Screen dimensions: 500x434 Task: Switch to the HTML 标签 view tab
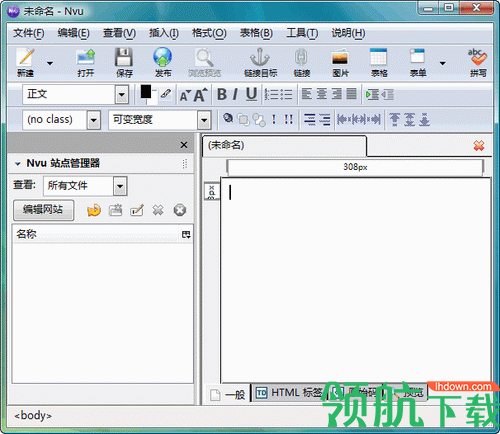click(288, 393)
